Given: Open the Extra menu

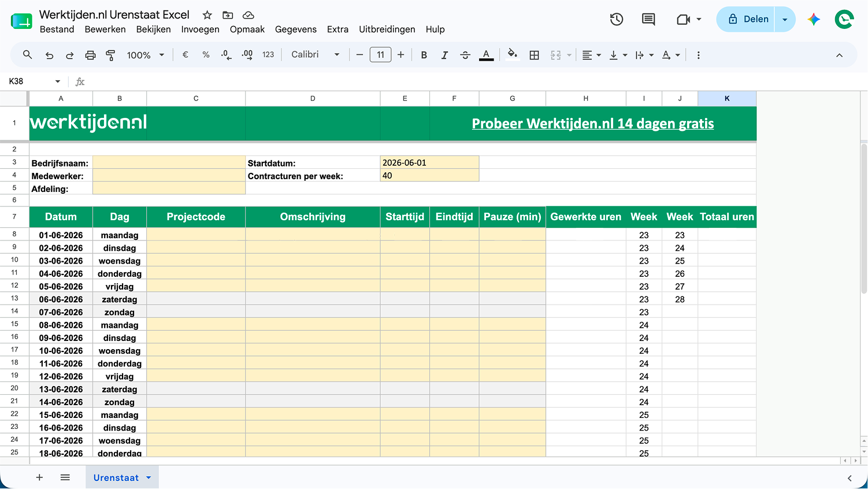Looking at the screenshot, I should [337, 29].
